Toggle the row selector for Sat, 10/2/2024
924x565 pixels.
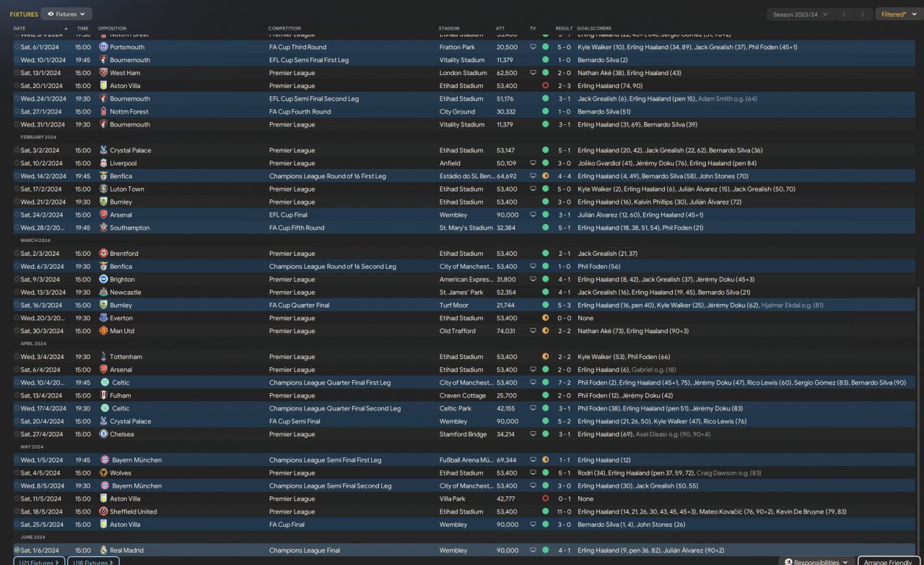tap(17, 163)
